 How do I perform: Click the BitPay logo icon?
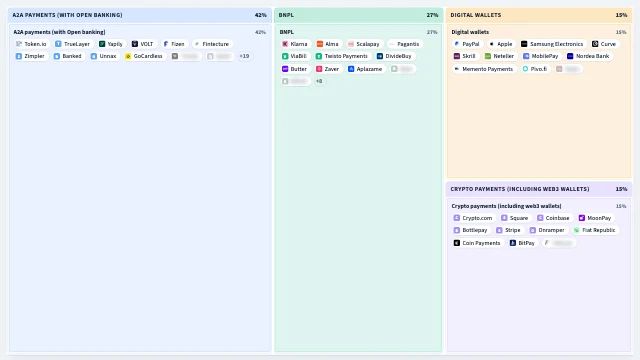(x=513, y=243)
